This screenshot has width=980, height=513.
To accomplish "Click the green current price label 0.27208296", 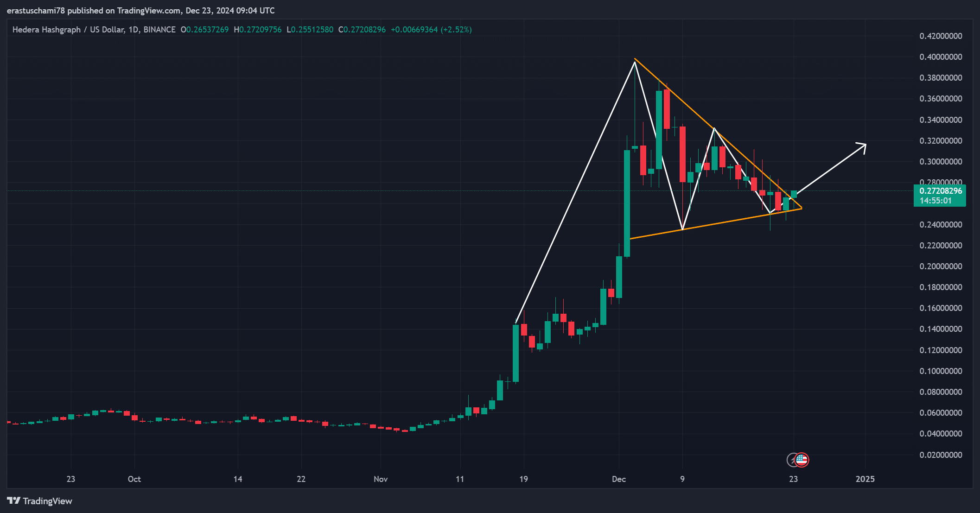I will coord(941,191).
